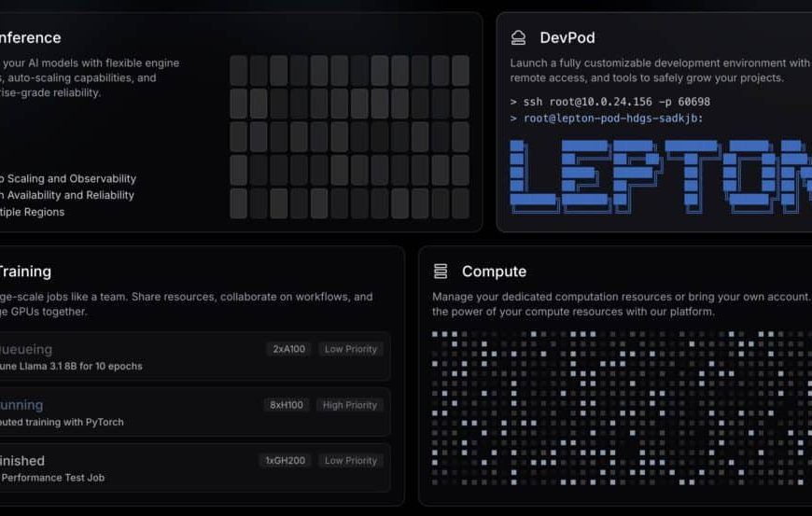
Task: Open the Compute card heading
Action: (x=494, y=272)
